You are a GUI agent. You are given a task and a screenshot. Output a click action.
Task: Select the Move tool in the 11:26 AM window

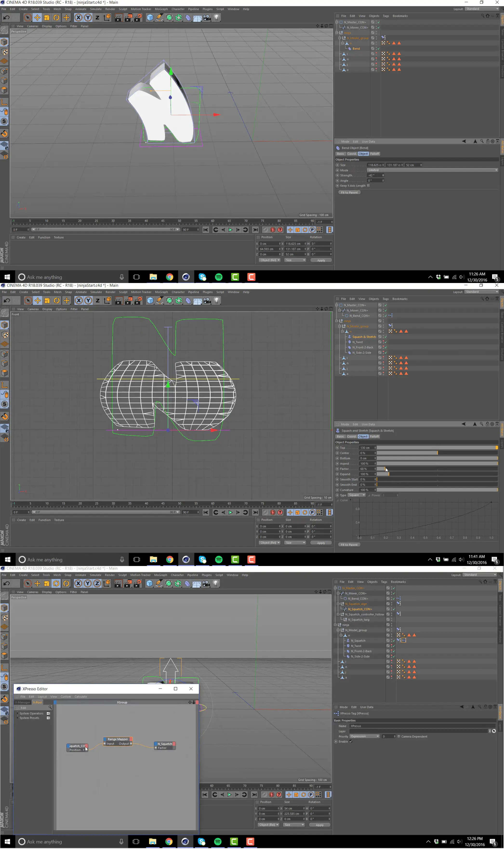[37, 18]
